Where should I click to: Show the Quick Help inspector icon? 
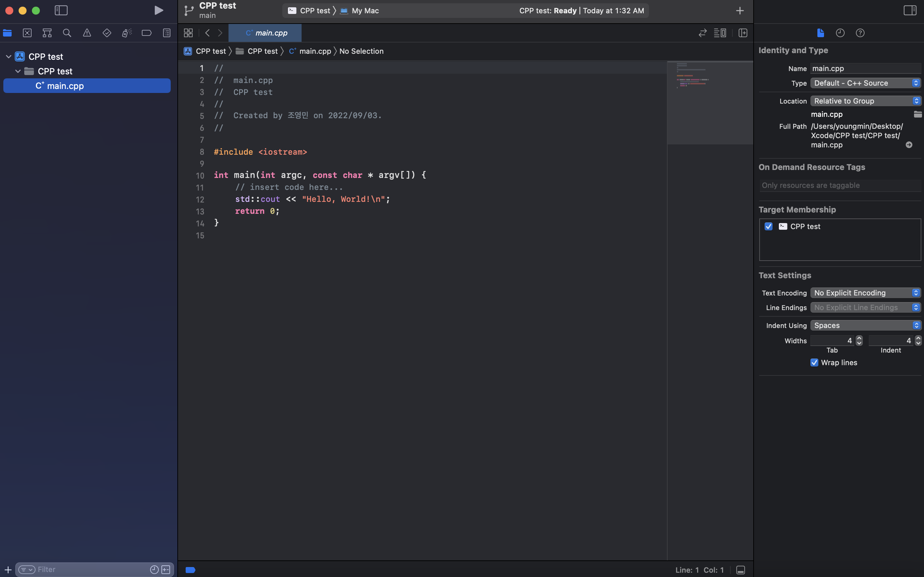860,33
